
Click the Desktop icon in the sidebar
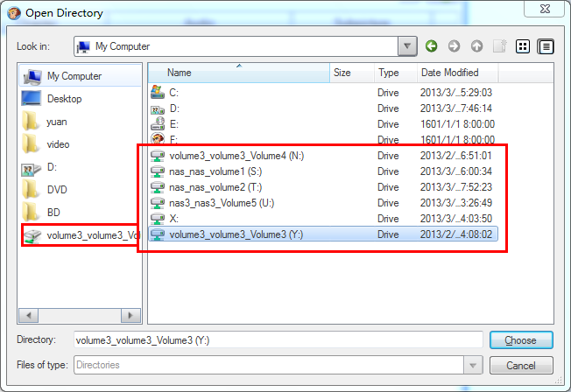point(32,99)
